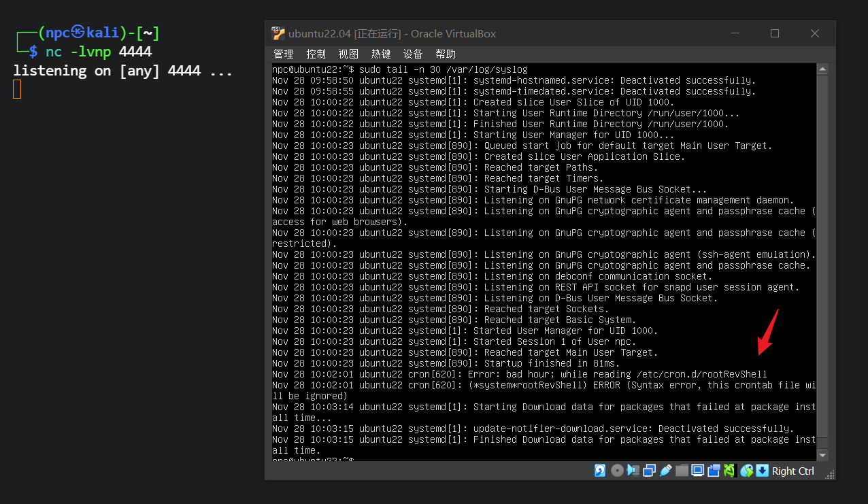Open the 管理 menu
Screen dimensions: 868x504
click(284, 54)
